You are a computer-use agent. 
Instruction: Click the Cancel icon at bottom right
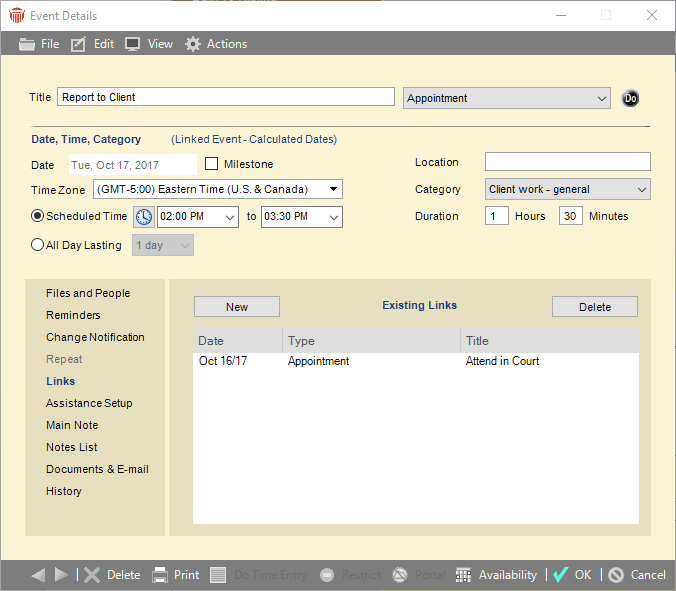click(616, 575)
